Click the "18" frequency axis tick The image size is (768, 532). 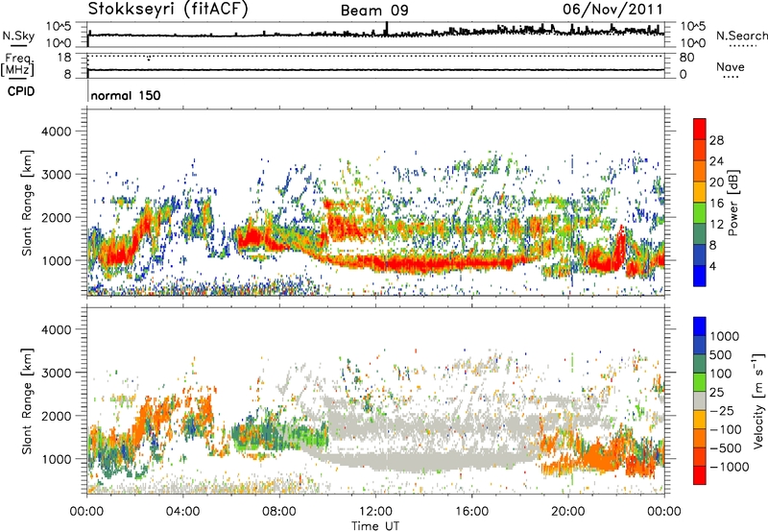pyautogui.click(x=64, y=58)
